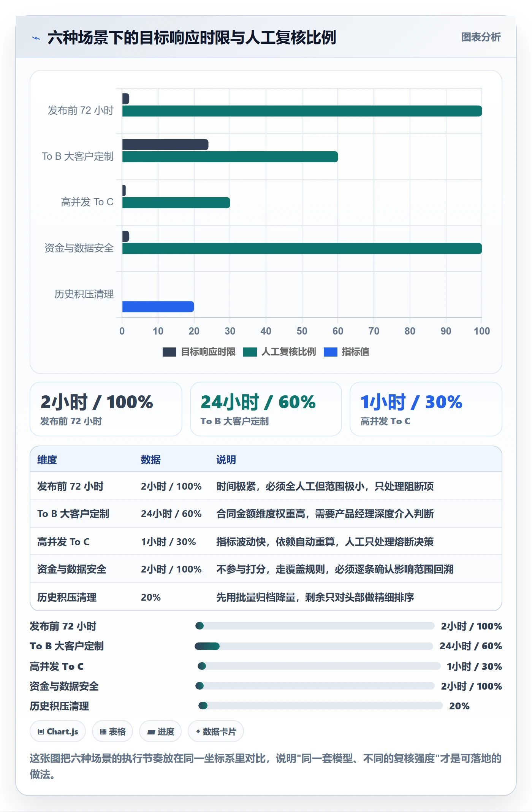Click the blue chart bar for 历史积压清理
The image size is (532, 812).
[158, 307]
